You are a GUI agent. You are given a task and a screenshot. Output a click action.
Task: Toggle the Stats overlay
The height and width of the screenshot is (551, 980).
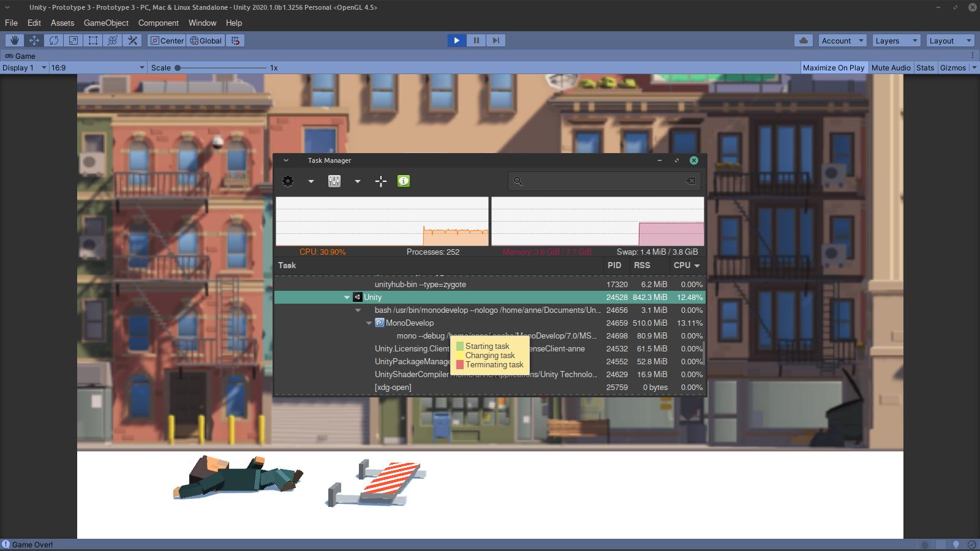pyautogui.click(x=925, y=68)
